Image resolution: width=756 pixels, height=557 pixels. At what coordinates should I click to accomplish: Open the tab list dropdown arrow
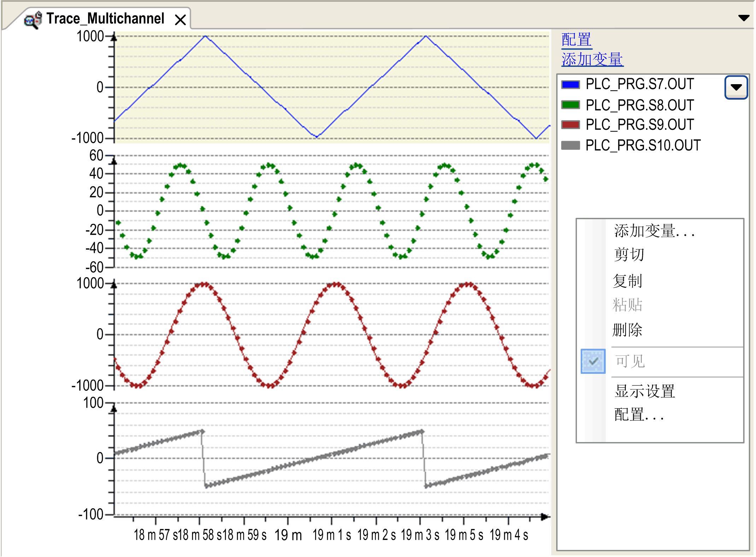(x=744, y=18)
